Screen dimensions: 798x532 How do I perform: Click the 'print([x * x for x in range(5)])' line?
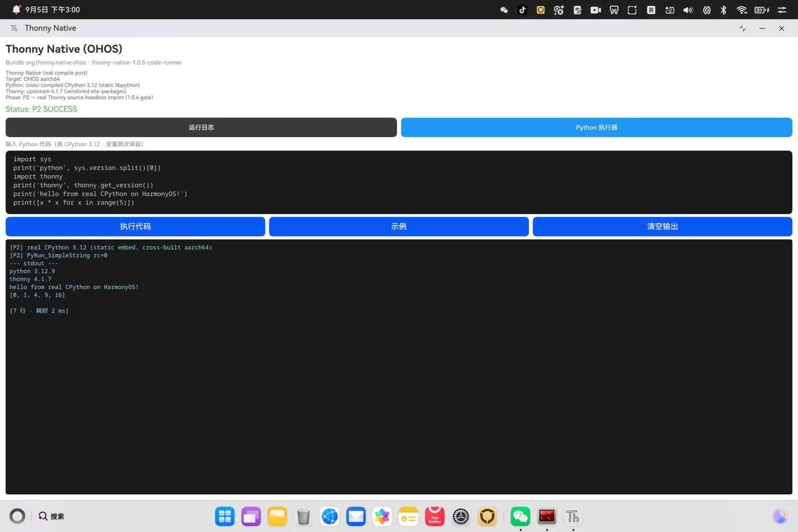click(x=74, y=202)
